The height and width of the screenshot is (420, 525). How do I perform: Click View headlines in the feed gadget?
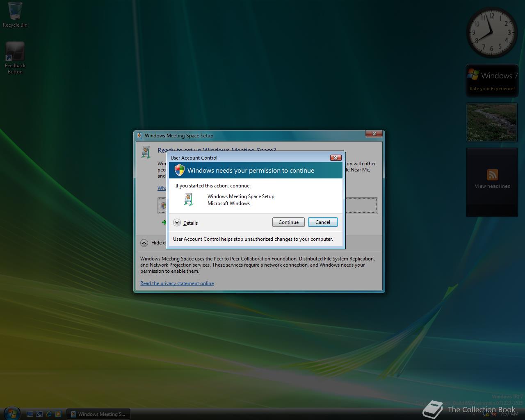tap(492, 186)
